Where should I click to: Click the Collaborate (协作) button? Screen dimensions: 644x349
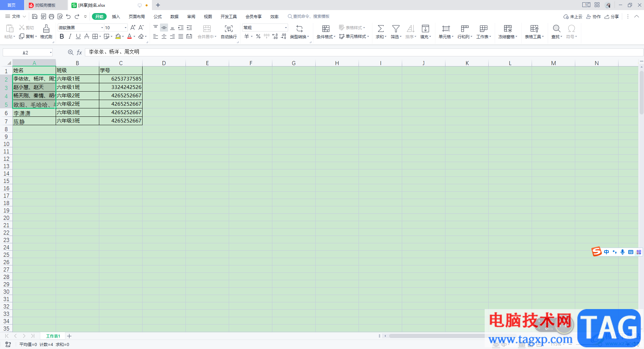(594, 16)
